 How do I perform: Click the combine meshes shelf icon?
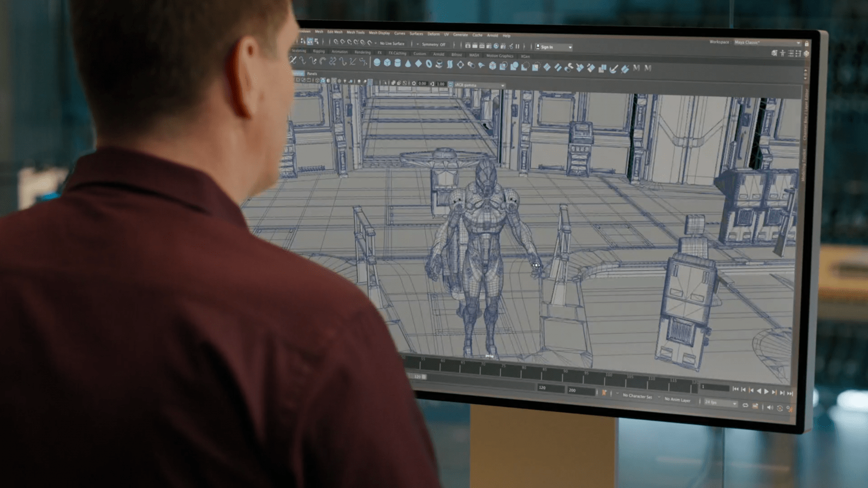(x=503, y=66)
